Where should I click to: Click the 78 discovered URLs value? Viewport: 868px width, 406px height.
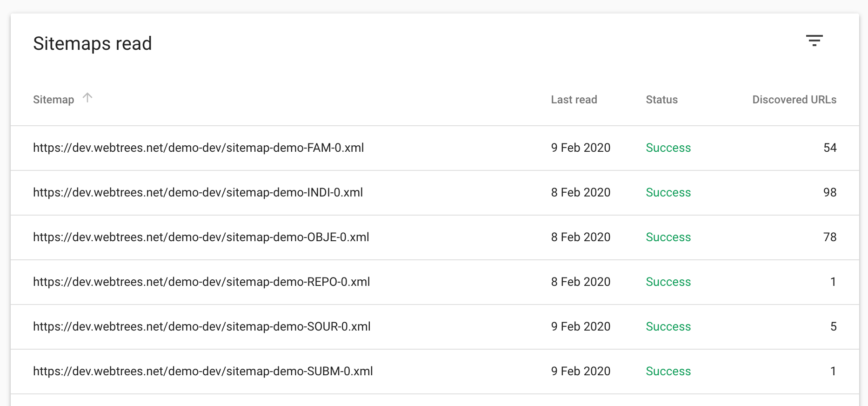829,237
